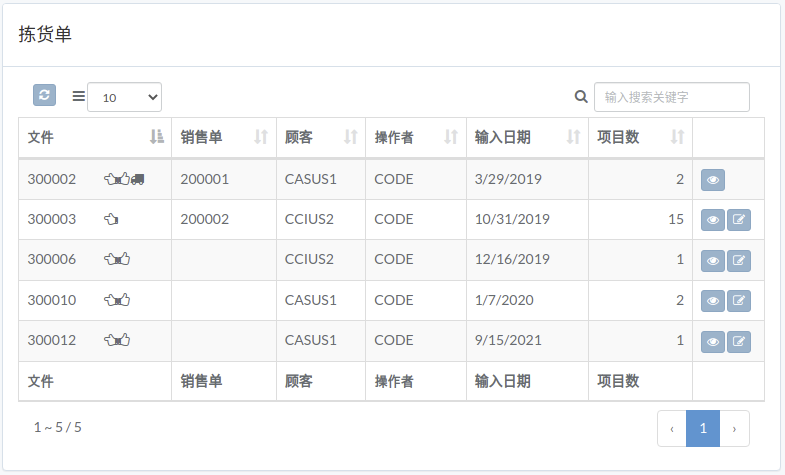
Task: Click the search magnifier icon
Action: click(581, 97)
